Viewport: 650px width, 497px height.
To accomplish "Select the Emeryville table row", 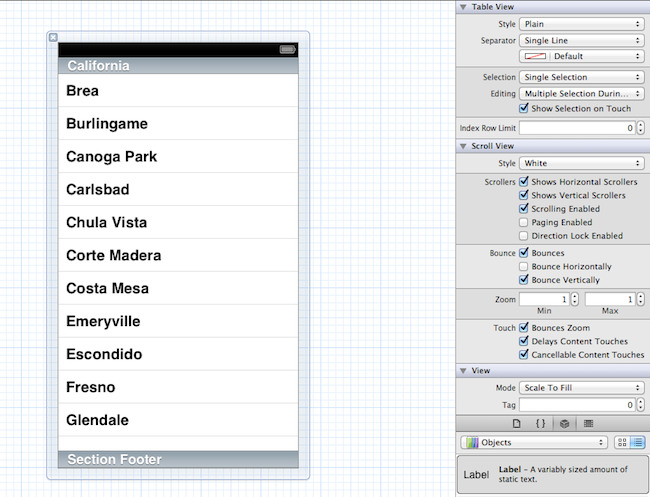I will click(x=178, y=321).
